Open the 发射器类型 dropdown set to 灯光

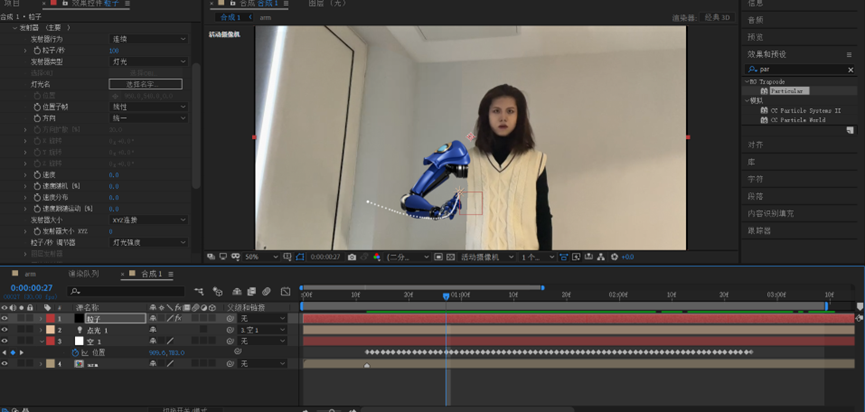tap(148, 62)
